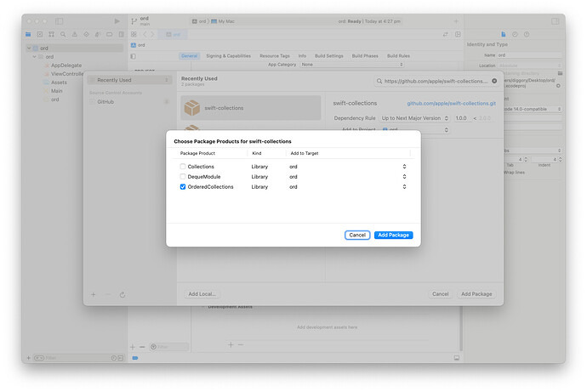The height and width of the screenshot is (392, 587).
Task: Select Recently Used in package sidebar
Action: pos(130,80)
